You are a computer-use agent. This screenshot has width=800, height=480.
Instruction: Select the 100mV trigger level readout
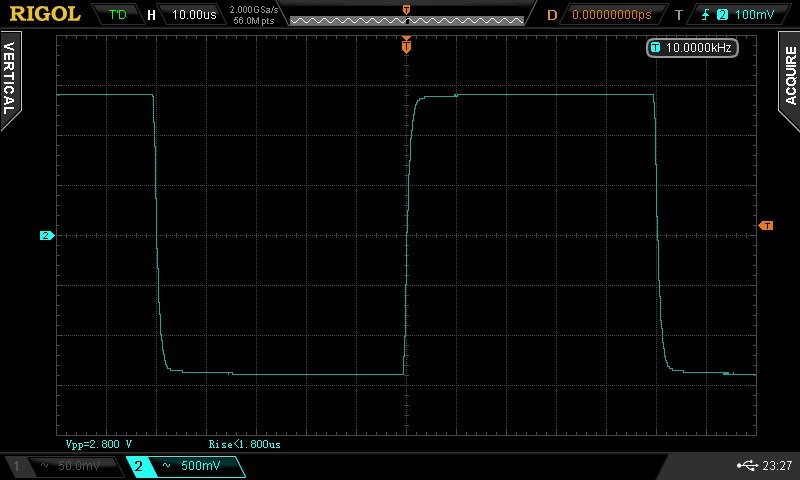pyautogui.click(x=755, y=14)
